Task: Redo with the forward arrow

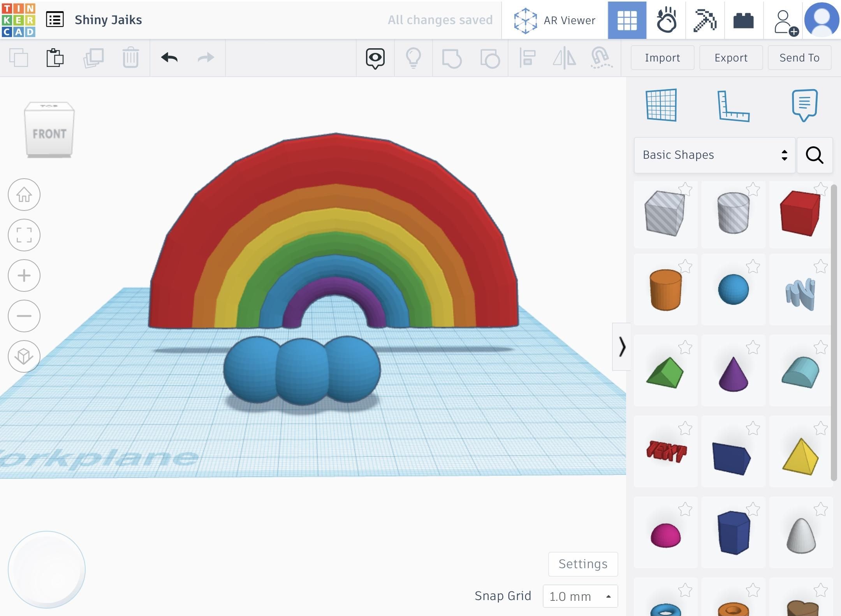Action: (206, 58)
